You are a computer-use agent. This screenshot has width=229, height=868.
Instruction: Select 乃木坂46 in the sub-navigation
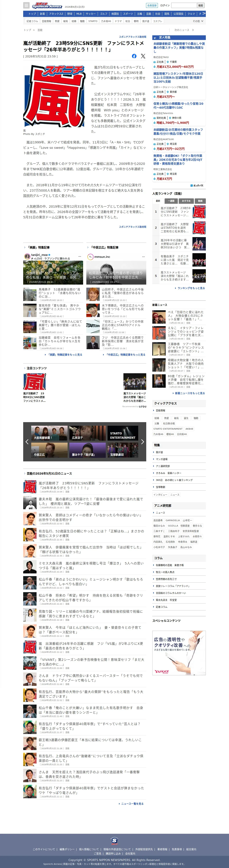(106, 21)
